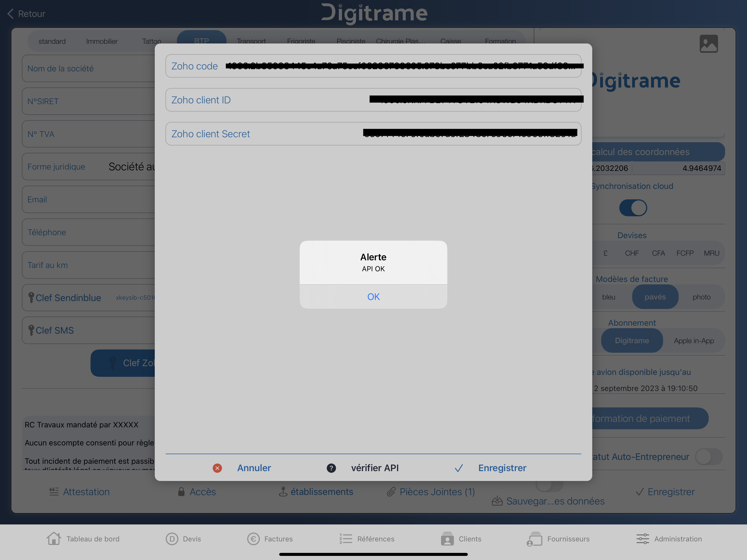Open the Administration sliders icon
This screenshot has height=560, width=747.
pyautogui.click(x=643, y=539)
